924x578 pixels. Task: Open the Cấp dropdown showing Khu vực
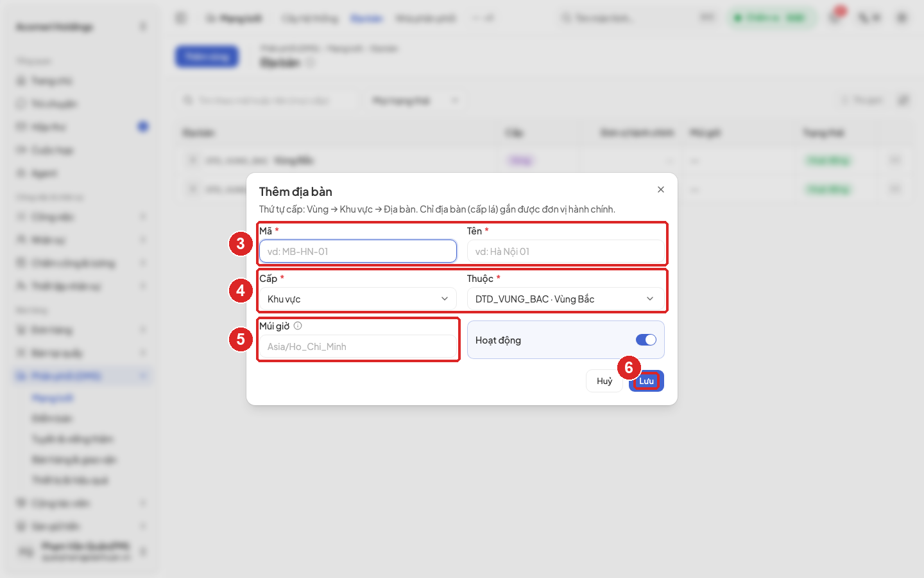tap(358, 299)
